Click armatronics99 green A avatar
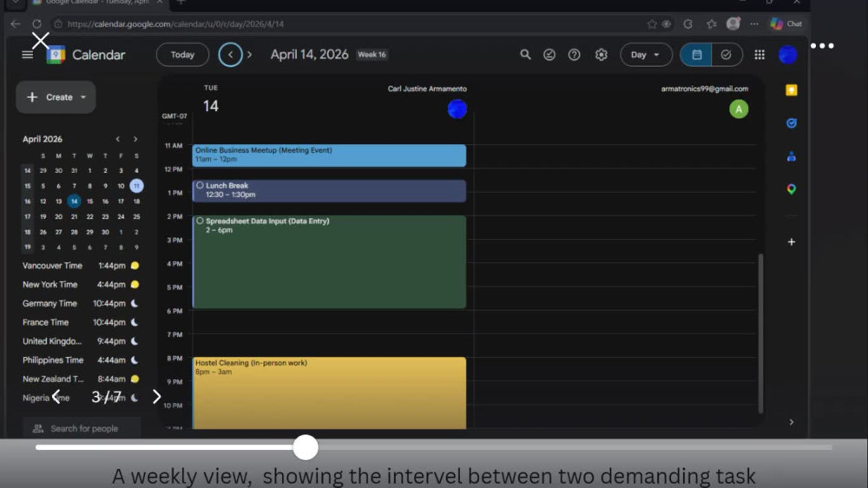The height and width of the screenshot is (488, 868). pos(739,109)
